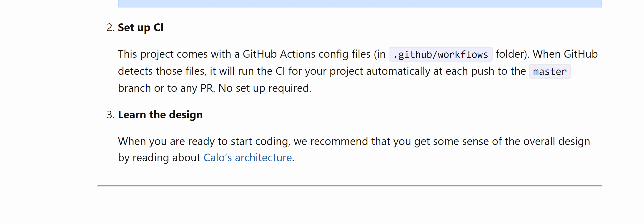Click the words start coding
Viewport: 644px width, 224px height.
pyautogui.click(x=260, y=141)
